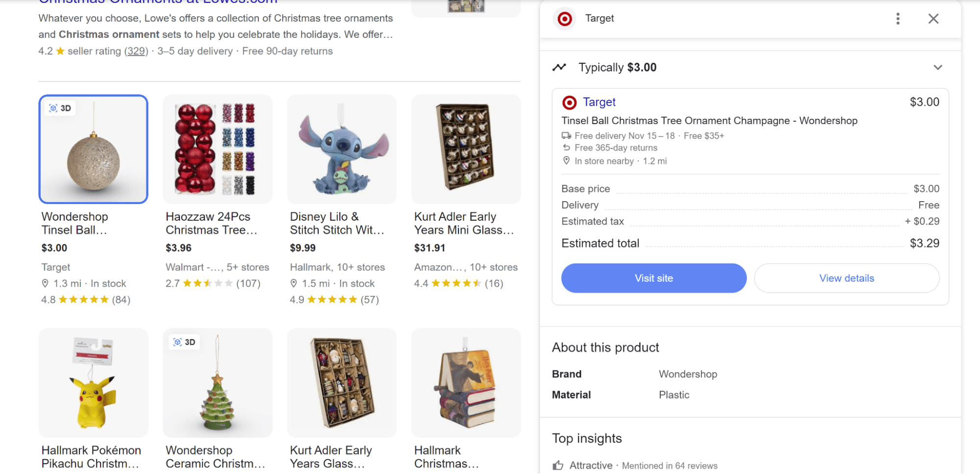Click the price trend chart icon

tap(559, 67)
